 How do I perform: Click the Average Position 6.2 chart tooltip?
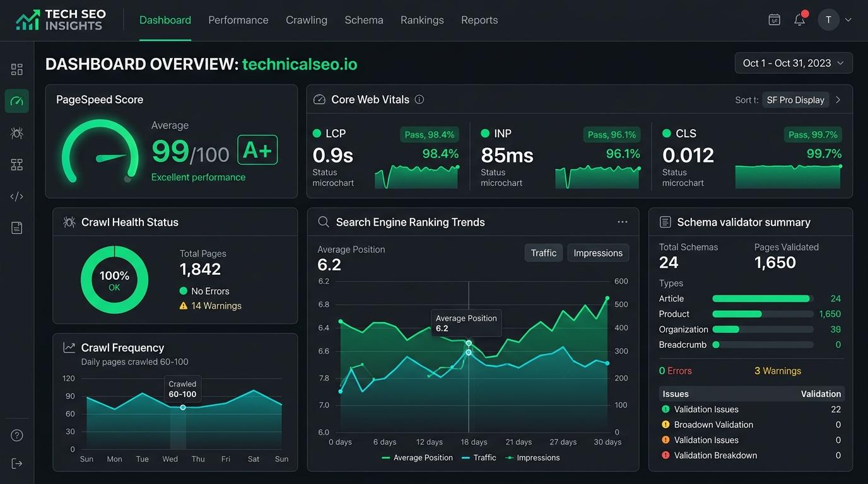pos(466,323)
